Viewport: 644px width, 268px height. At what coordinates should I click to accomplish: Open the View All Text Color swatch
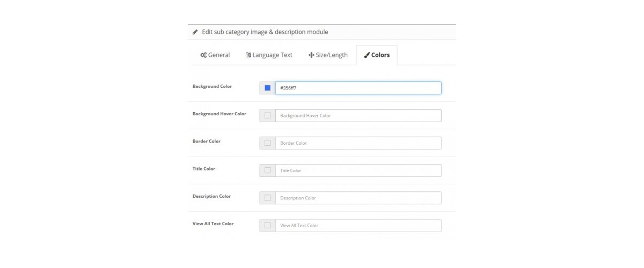[267, 225]
